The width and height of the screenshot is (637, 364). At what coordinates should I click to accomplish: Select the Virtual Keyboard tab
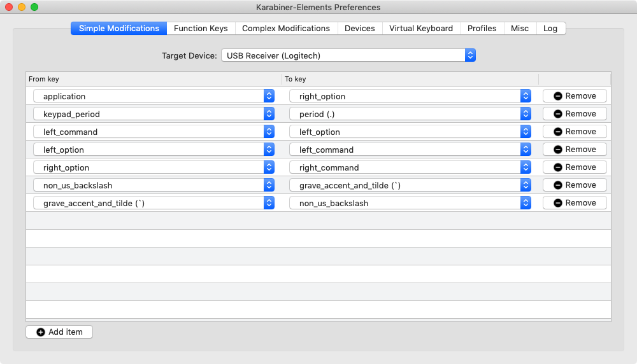421,29
